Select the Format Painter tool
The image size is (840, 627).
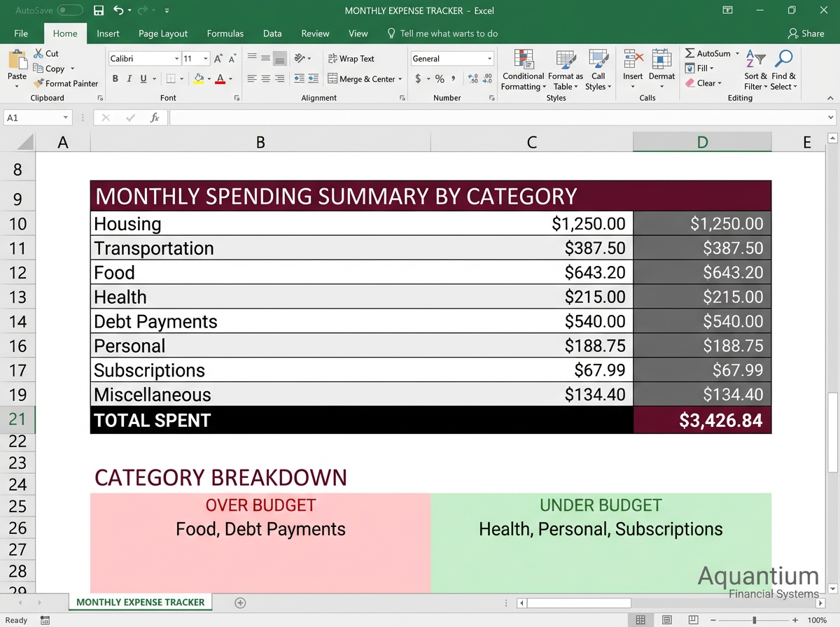66,83
